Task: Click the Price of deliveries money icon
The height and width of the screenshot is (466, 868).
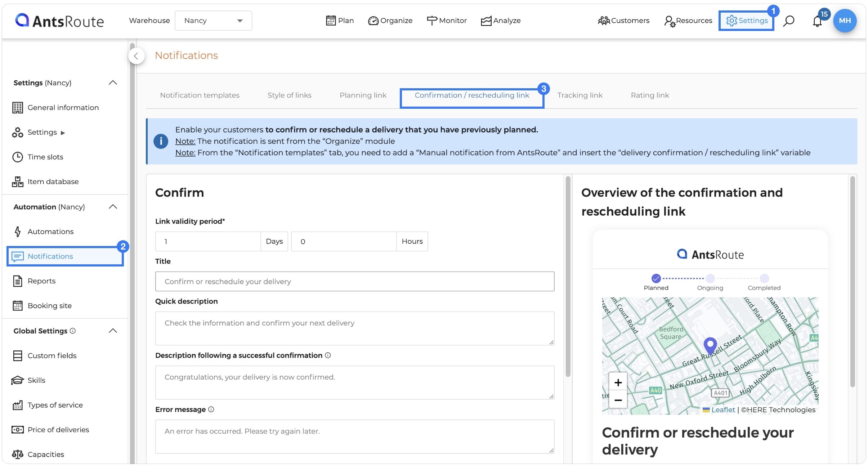Action: pyautogui.click(x=17, y=430)
